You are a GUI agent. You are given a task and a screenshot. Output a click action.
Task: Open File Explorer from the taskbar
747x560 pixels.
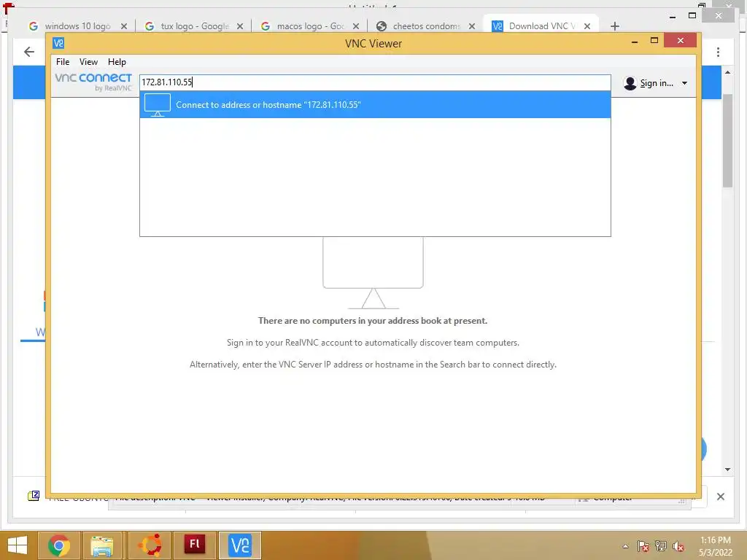point(102,545)
